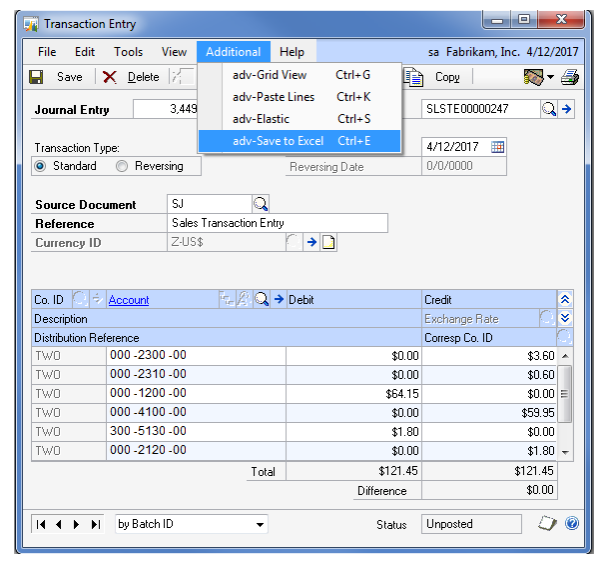Select account 000-2310-00 row cell
Viewport: 606px width, 566px height.
coord(196,374)
